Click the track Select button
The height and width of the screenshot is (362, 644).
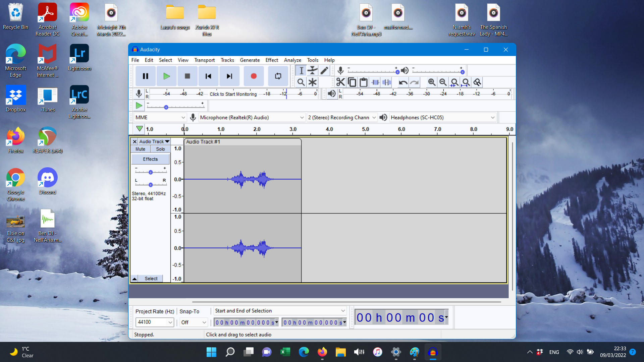(x=151, y=279)
